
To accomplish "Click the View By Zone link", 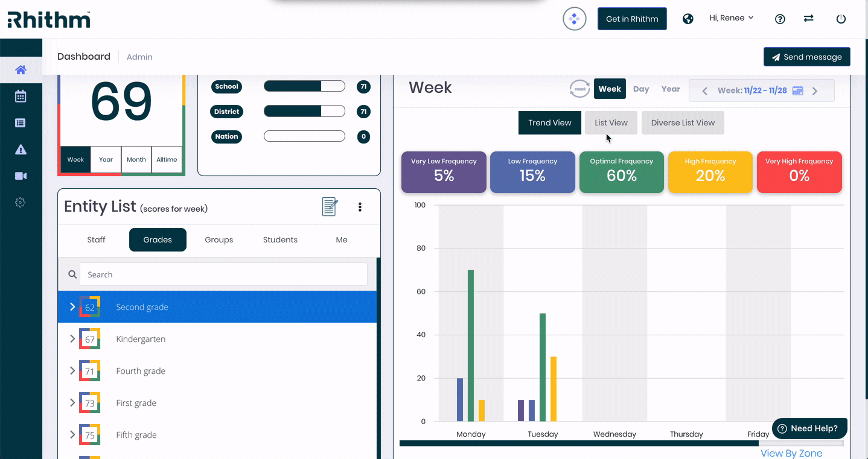I will (791, 453).
